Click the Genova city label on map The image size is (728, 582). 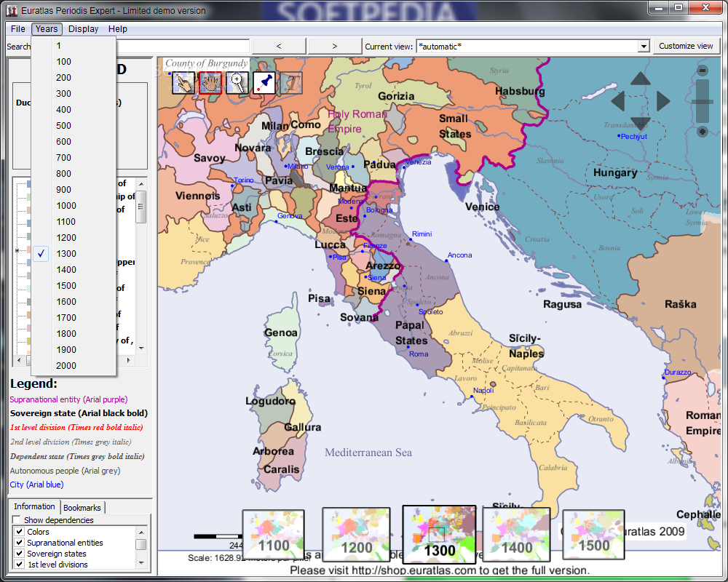tap(290, 216)
